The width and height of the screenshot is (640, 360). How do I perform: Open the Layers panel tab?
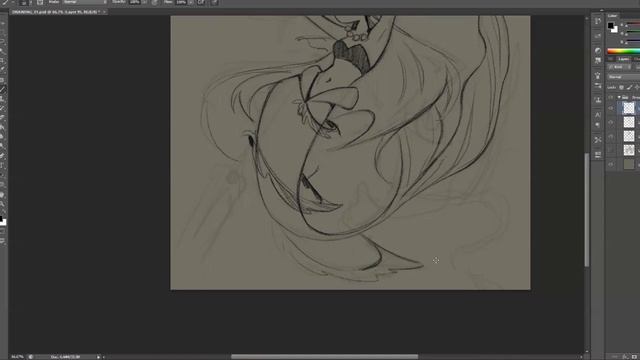click(x=623, y=59)
